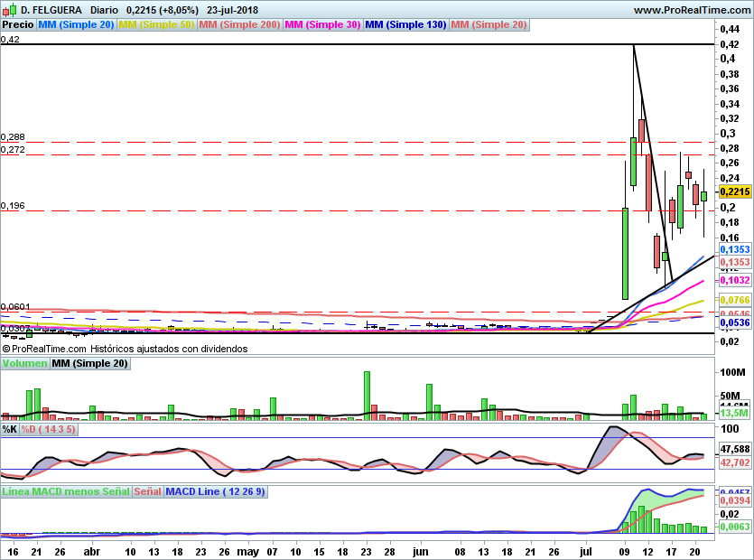Select the %K stochastic label

pos(10,428)
